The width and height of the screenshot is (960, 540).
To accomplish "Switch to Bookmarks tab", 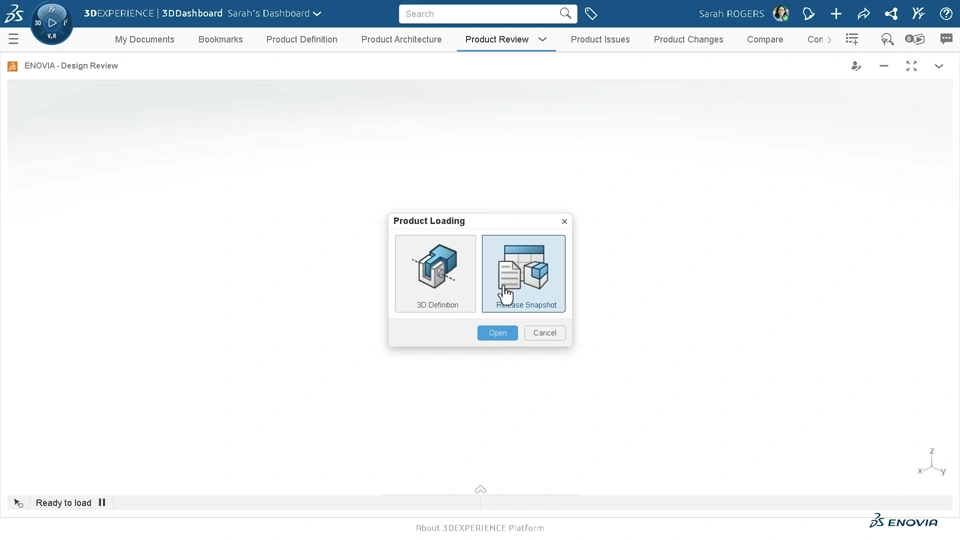I will 220,39.
